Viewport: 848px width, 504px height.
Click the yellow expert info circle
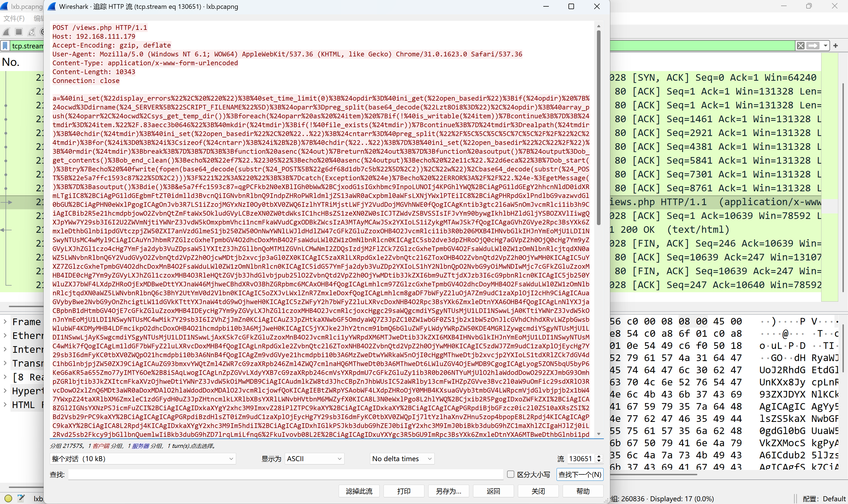tap(9, 498)
